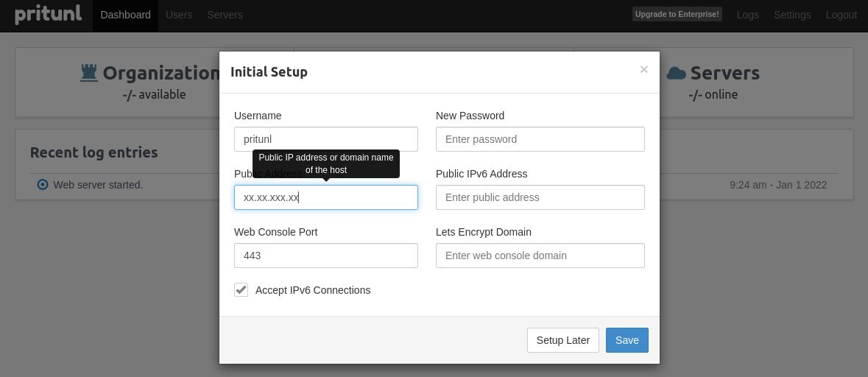Focus the Username input field
This screenshot has height=377, width=868.
(325, 139)
